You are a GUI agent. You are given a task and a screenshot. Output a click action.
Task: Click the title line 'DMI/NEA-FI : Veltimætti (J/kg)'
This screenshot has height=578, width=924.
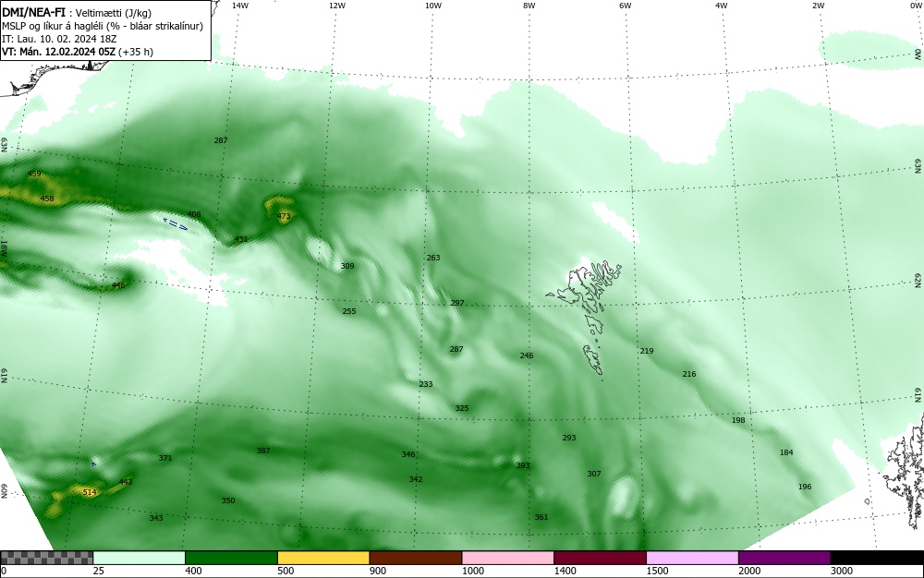click(77, 13)
